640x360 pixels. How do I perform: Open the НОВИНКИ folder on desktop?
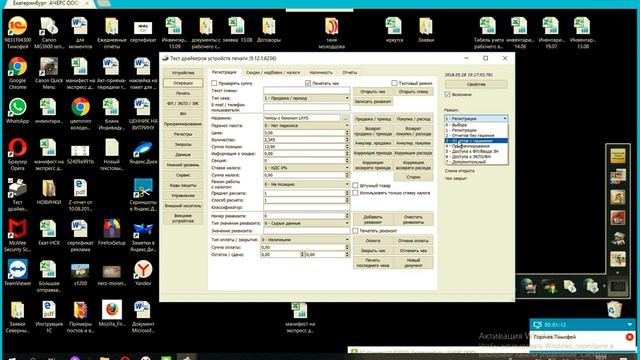(49, 191)
